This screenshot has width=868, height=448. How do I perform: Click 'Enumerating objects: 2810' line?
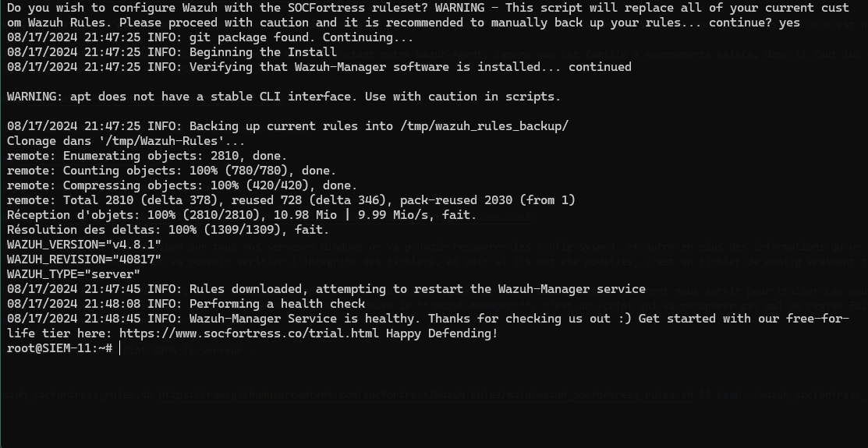pyautogui.click(x=147, y=156)
